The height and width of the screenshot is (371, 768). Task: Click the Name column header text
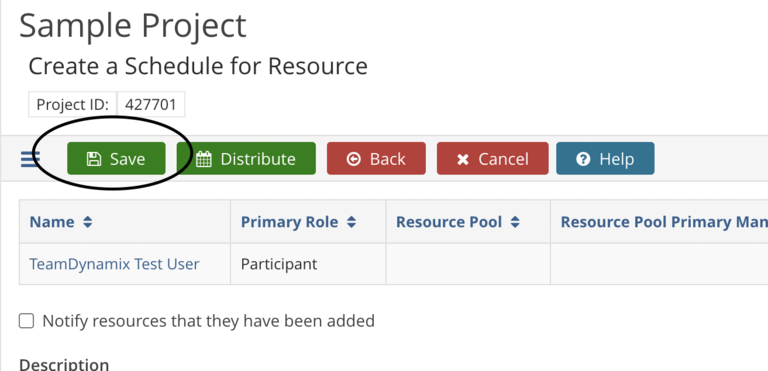point(52,222)
